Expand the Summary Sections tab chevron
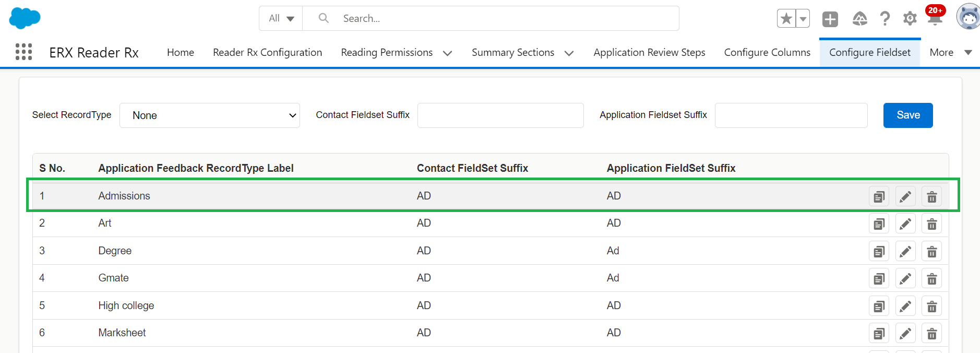The image size is (980, 353). click(x=569, y=53)
